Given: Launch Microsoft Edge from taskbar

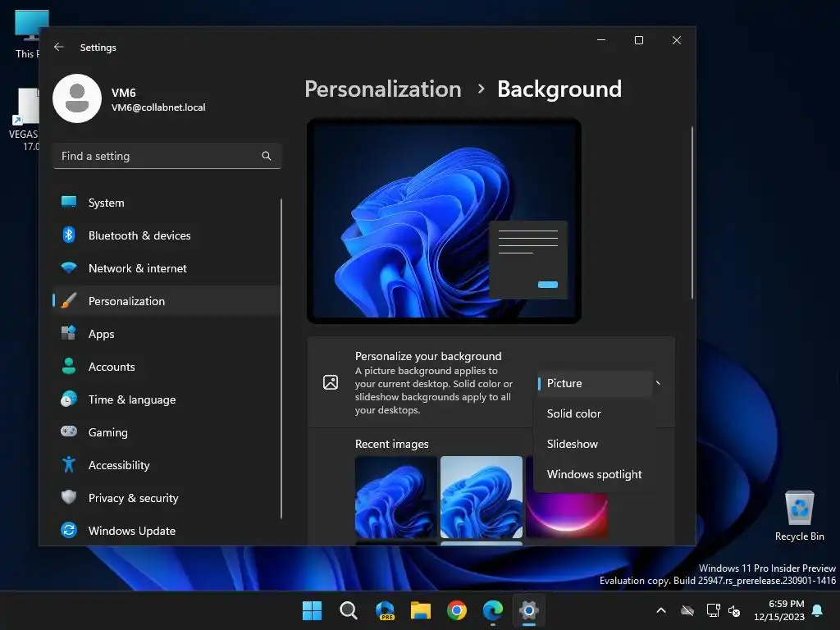Looking at the screenshot, I should (x=493, y=610).
